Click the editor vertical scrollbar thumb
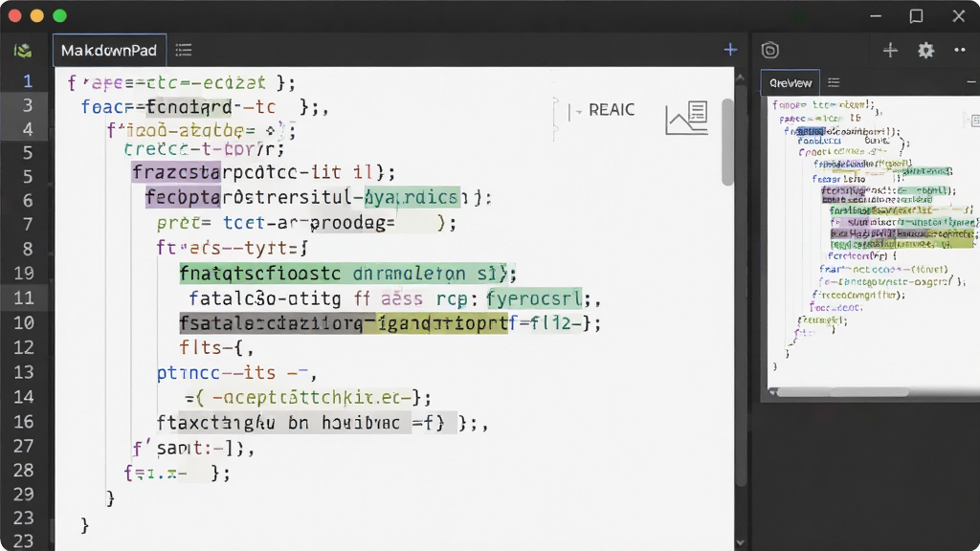The width and height of the screenshot is (980, 551). point(727,142)
